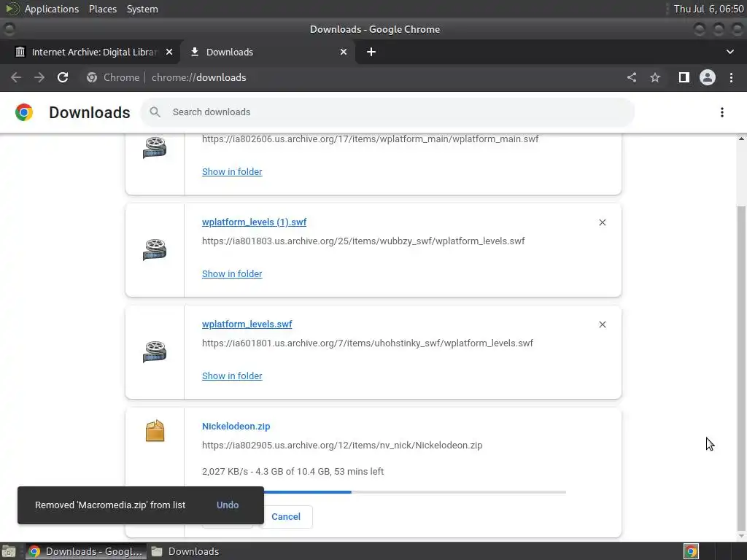Open Chrome side panel

click(684, 77)
